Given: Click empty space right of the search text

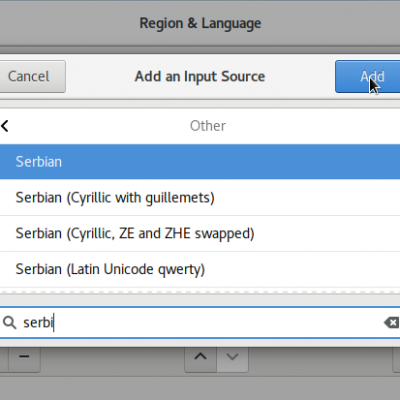Looking at the screenshot, I should click(x=217, y=322).
